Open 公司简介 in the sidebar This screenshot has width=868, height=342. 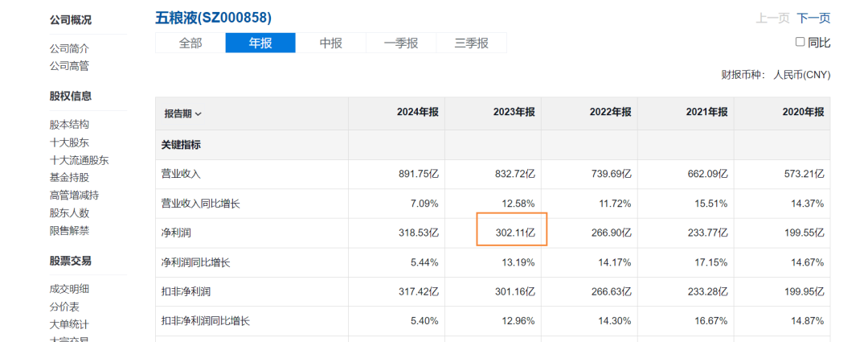[x=69, y=48]
